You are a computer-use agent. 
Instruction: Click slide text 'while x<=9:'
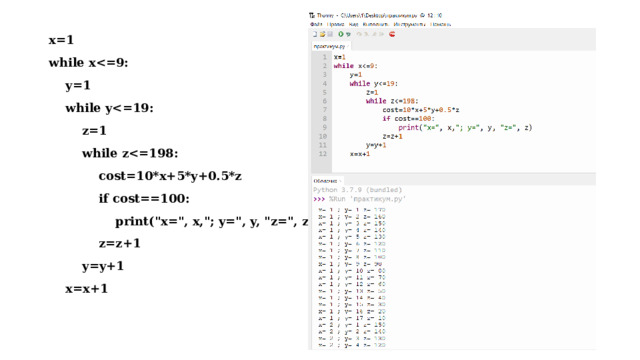click(88, 63)
